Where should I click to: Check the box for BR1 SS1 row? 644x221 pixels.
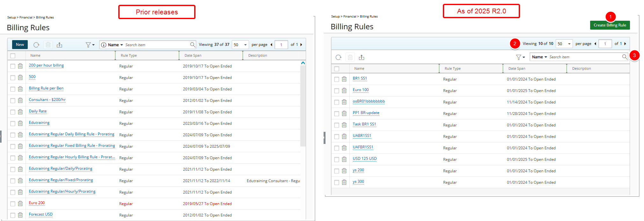click(x=337, y=79)
